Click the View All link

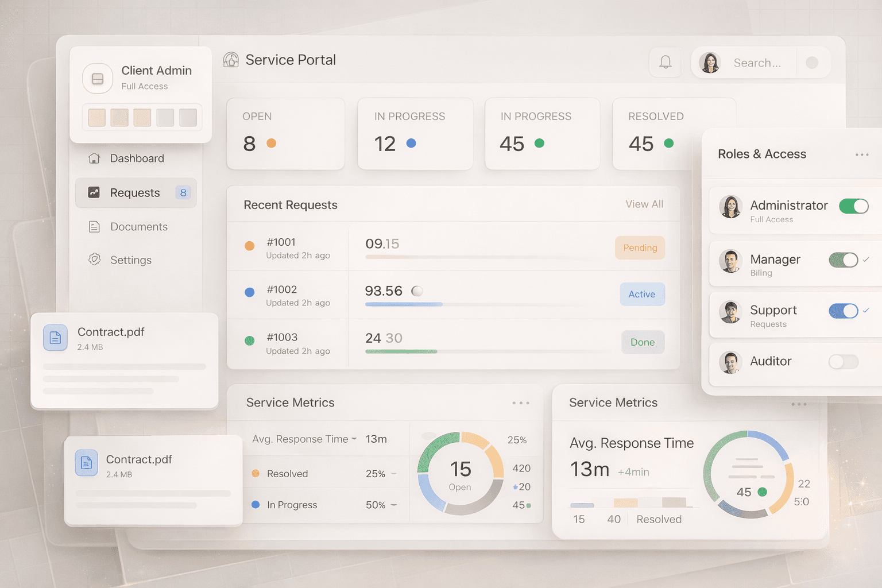(x=644, y=204)
